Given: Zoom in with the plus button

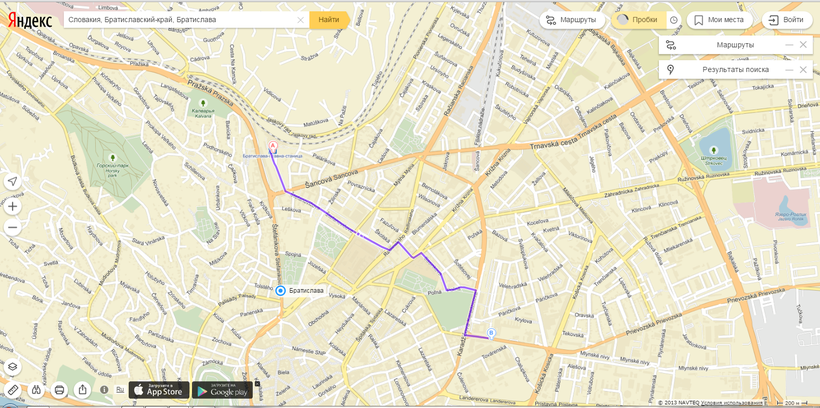Looking at the screenshot, I should [13, 206].
